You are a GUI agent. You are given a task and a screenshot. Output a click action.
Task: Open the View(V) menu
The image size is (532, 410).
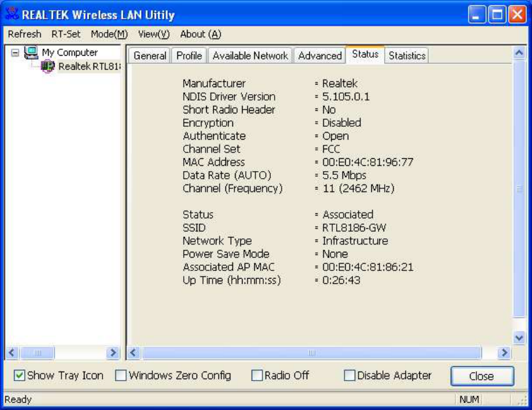coord(154,35)
